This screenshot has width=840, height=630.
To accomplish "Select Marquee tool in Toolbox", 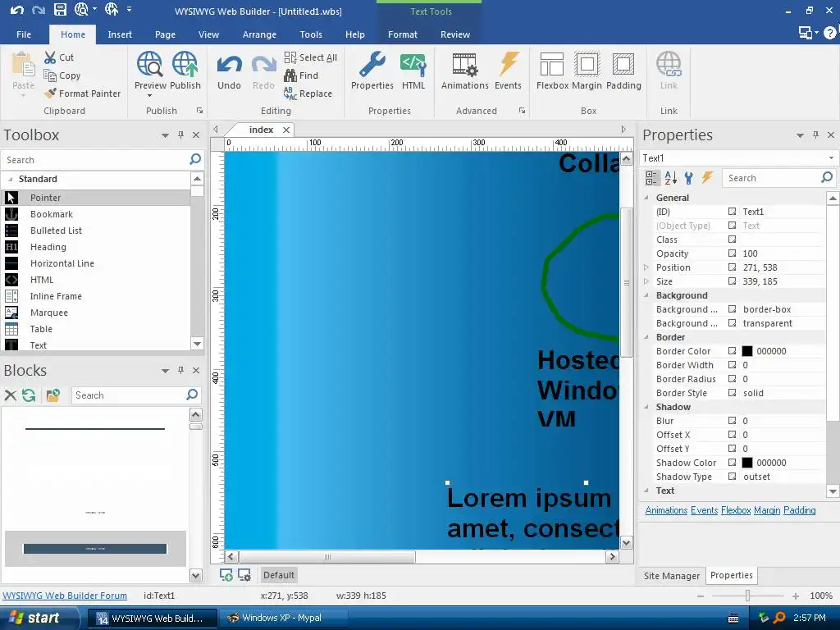I will point(97,313).
